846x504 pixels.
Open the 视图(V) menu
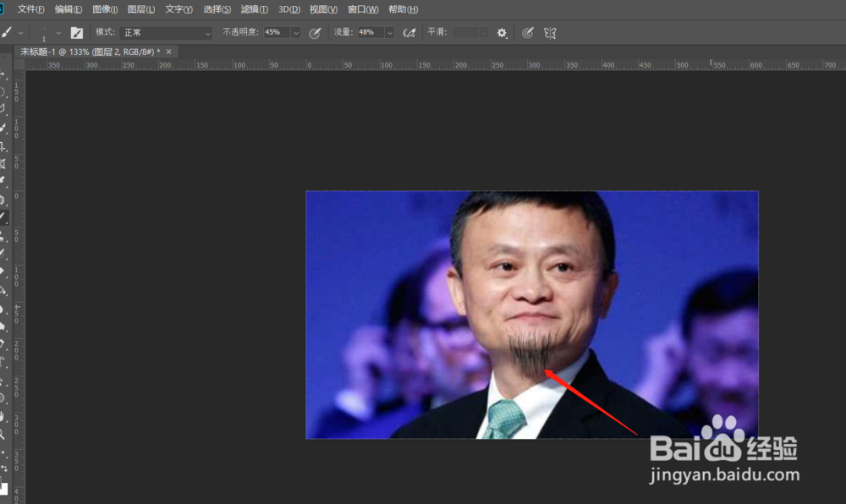tap(323, 9)
